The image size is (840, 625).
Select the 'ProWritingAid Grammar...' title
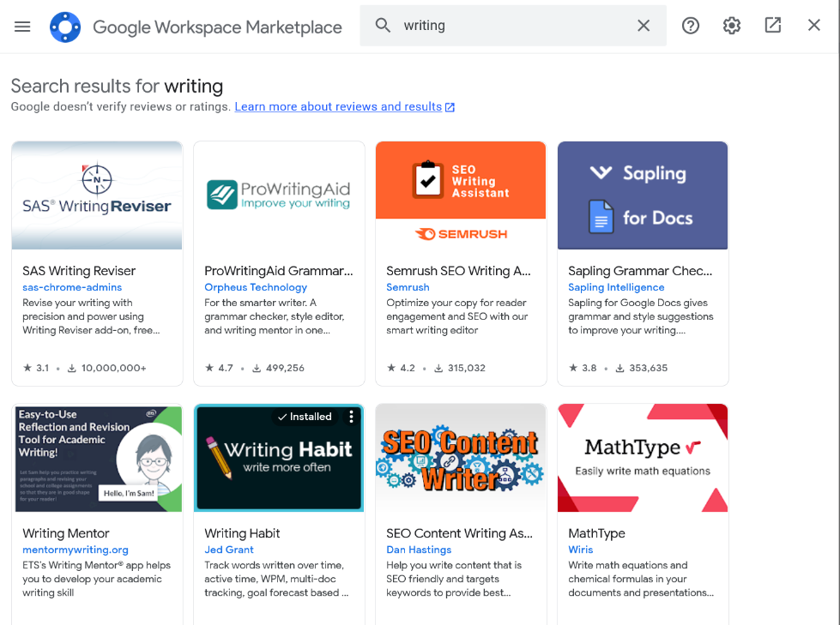tap(279, 271)
